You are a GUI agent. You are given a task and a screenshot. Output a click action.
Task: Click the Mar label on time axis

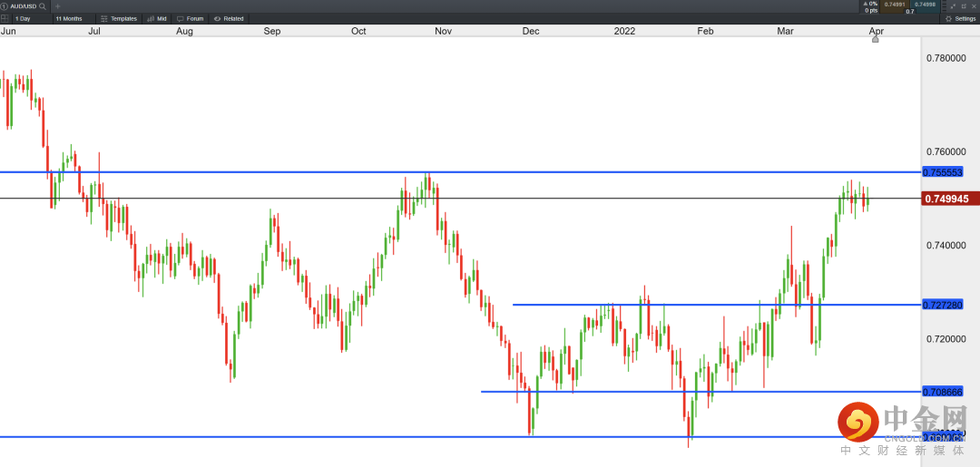785,31
